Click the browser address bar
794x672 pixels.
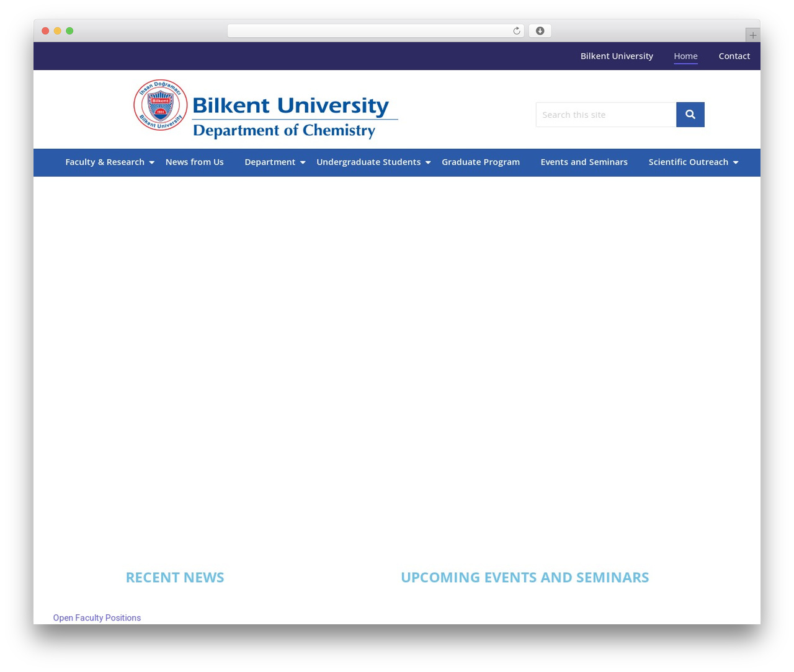(x=375, y=31)
